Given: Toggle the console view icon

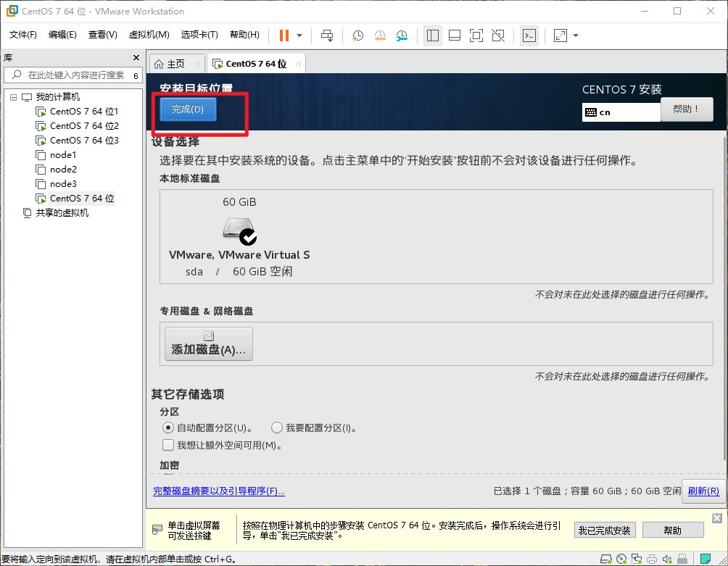Looking at the screenshot, I should (529, 36).
